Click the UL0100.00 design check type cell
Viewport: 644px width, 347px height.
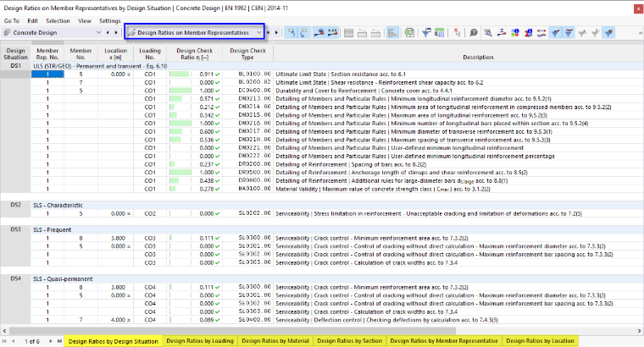pos(248,74)
